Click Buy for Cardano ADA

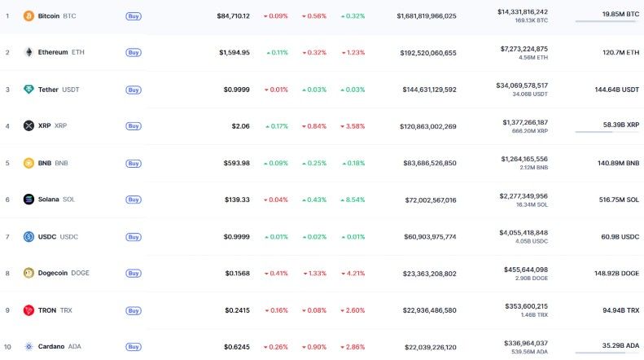134,347
